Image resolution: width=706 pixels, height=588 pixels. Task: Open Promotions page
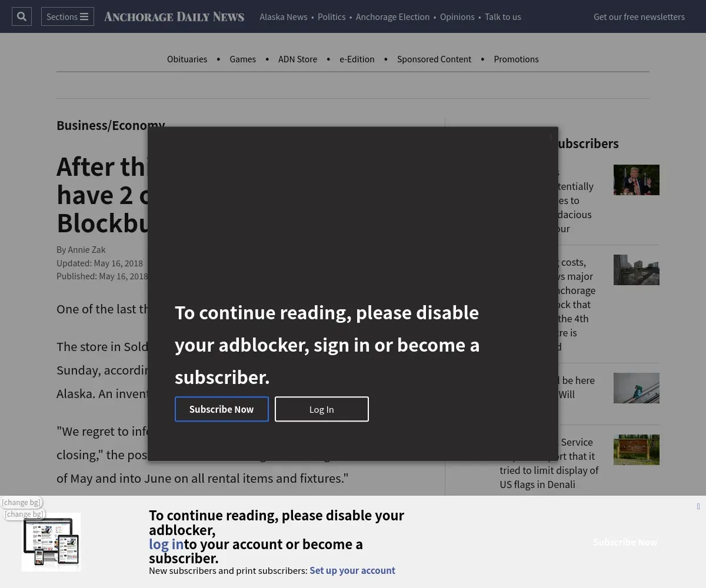[516, 59]
